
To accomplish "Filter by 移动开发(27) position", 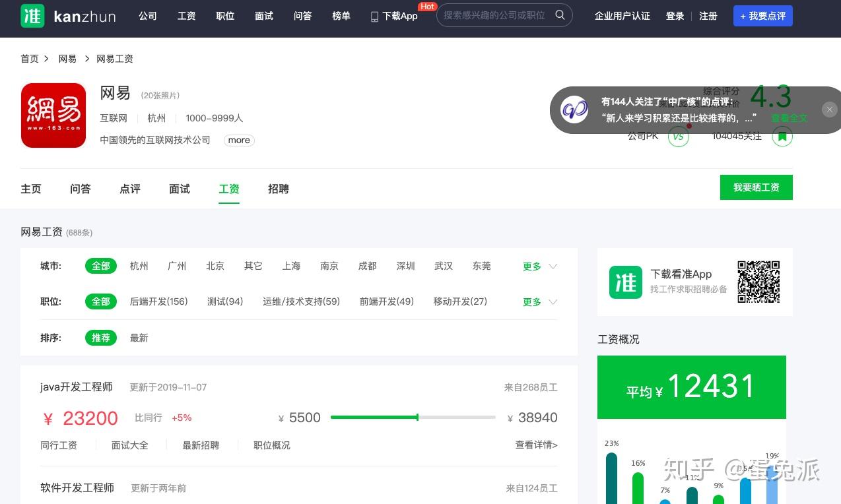I will pos(460,301).
